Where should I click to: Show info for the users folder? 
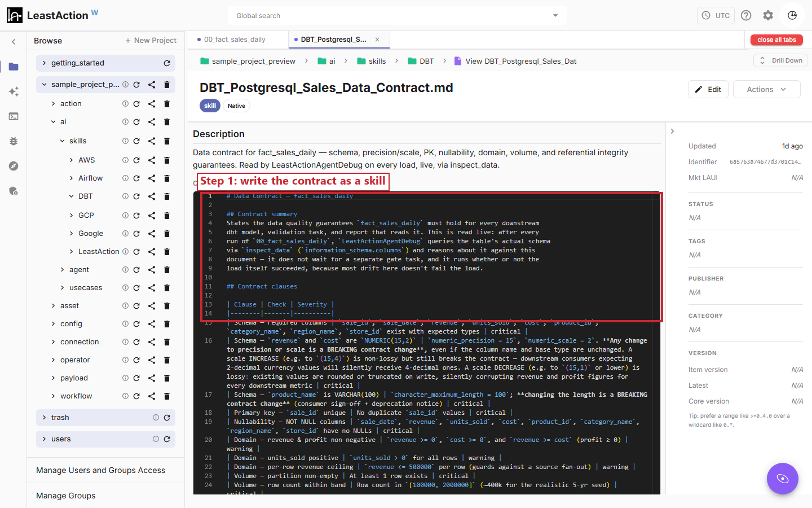[x=156, y=439]
